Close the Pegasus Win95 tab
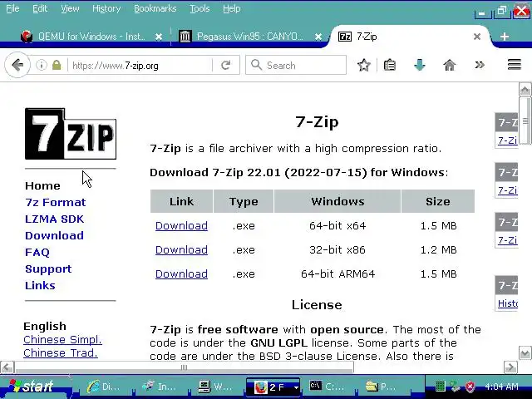Image resolution: width=532 pixels, height=399 pixels. (318, 37)
